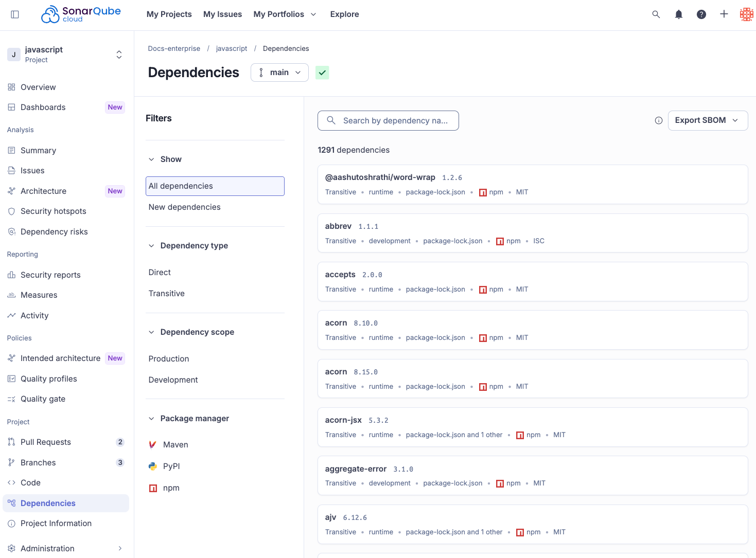Filter by Maven package manager
This screenshot has height=558, width=756.
[x=215, y=445]
